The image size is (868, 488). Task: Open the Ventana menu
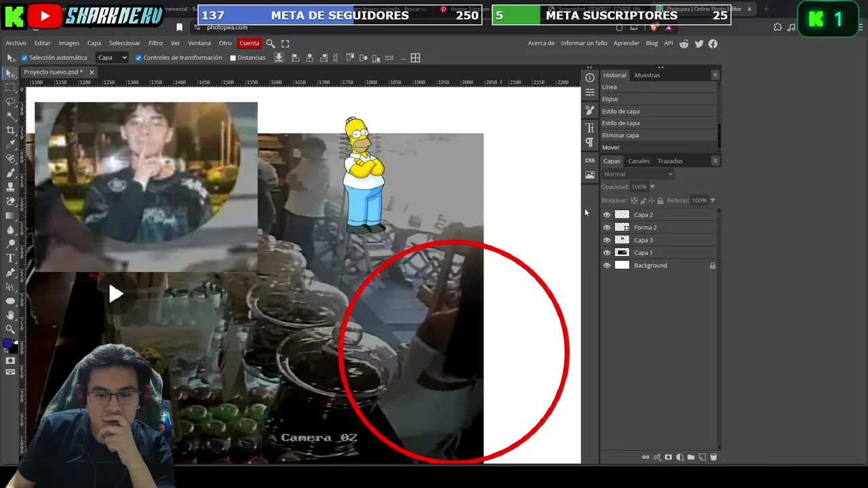199,43
